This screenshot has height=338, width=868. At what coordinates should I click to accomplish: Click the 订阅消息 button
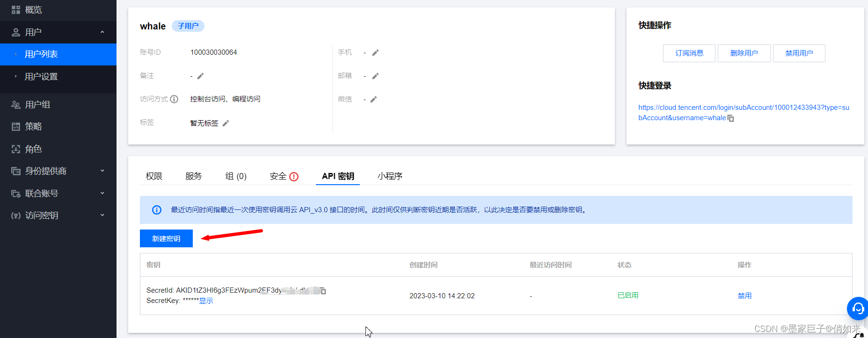(689, 53)
